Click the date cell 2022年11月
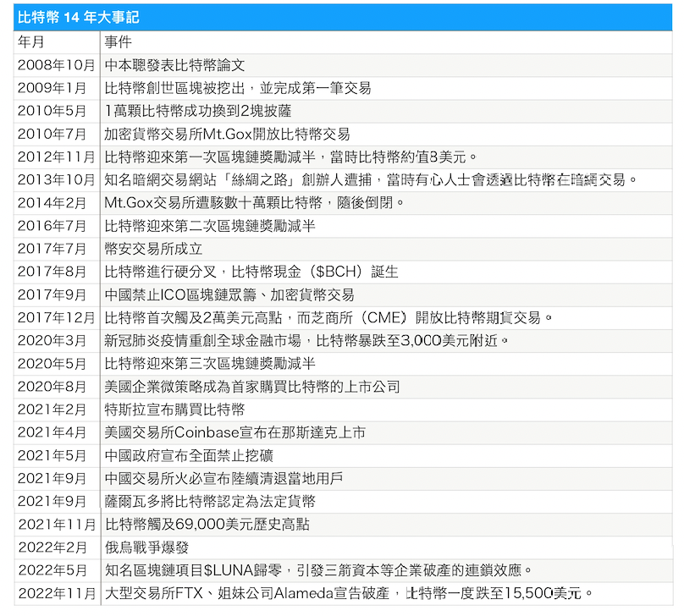This screenshot has width=684, height=616. [x=58, y=593]
